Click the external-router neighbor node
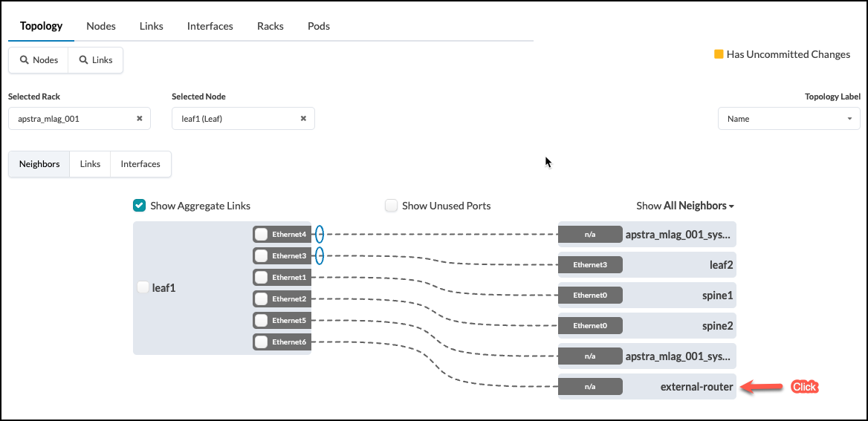868x421 pixels. (x=696, y=387)
